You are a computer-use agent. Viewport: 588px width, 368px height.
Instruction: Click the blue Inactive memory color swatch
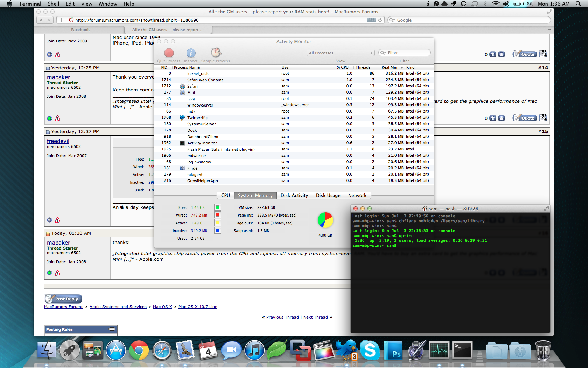point(218,231)
